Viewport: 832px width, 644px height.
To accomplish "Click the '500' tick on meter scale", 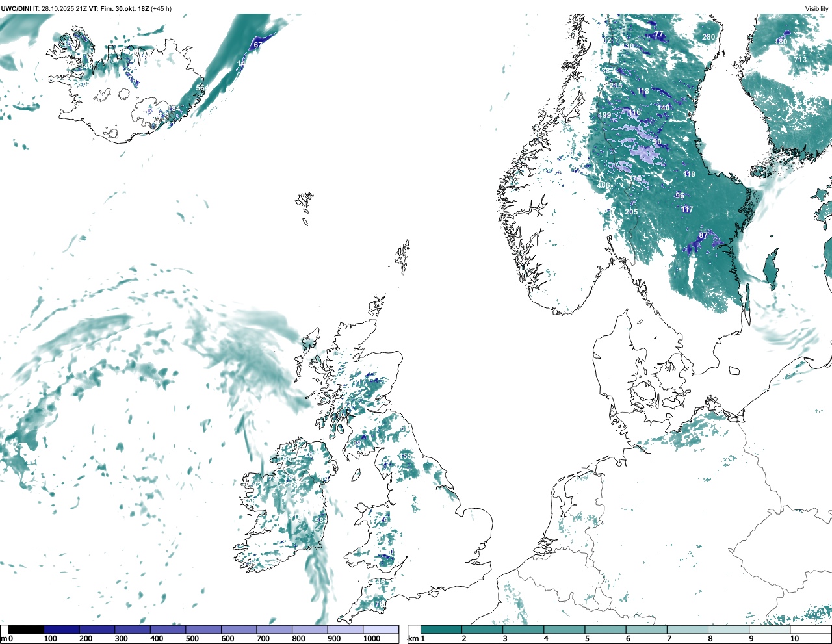I will coord(192,639).
